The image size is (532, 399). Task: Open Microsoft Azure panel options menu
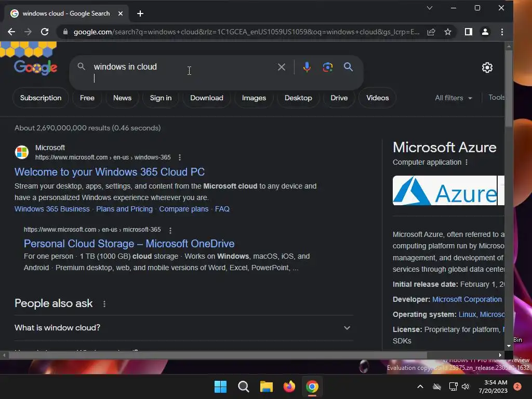pos(467,162)
